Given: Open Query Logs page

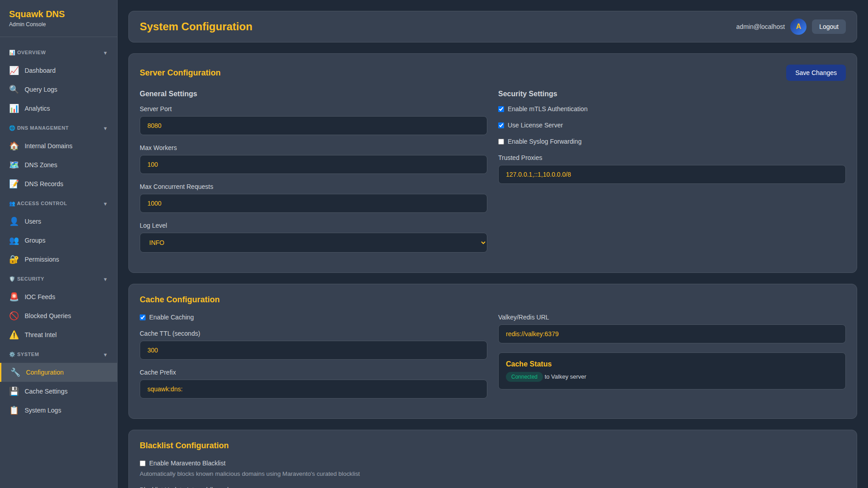Looking at the screenshot, I should point(59,89).
